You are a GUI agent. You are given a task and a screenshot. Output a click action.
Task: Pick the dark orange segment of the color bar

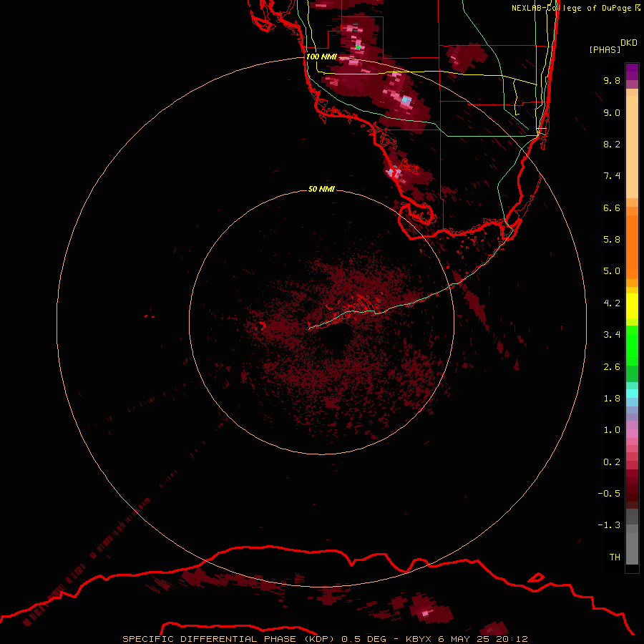[x=632, y=247]
